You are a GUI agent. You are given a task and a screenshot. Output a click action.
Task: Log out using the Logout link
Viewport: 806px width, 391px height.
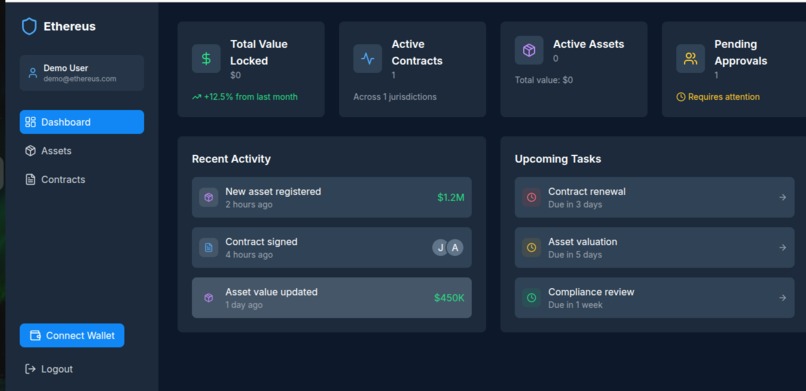coord(49,369)
